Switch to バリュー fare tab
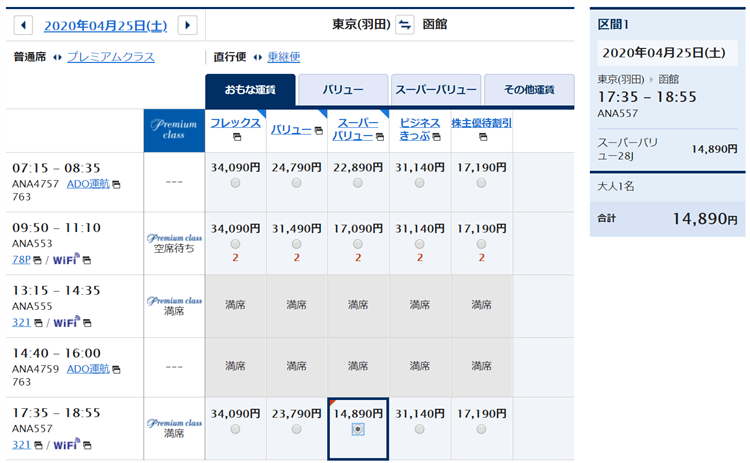The image size is (750, 463). (x=342, y=90)
